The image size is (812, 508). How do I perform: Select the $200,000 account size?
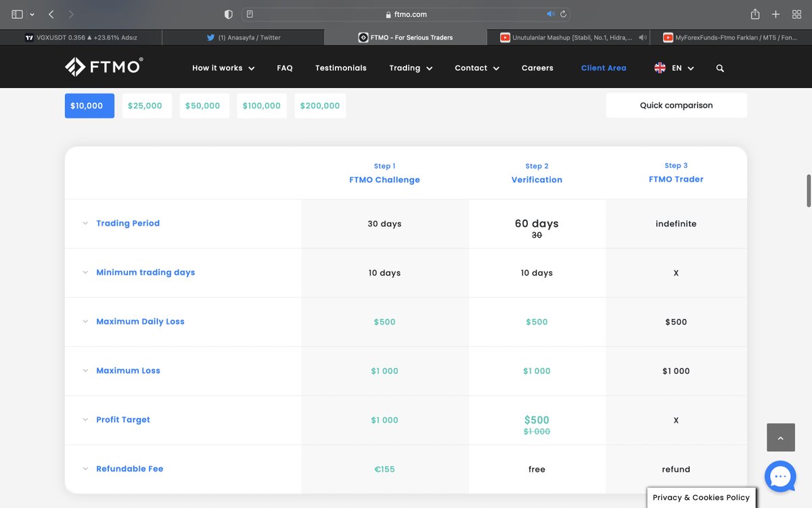[320, 106]
